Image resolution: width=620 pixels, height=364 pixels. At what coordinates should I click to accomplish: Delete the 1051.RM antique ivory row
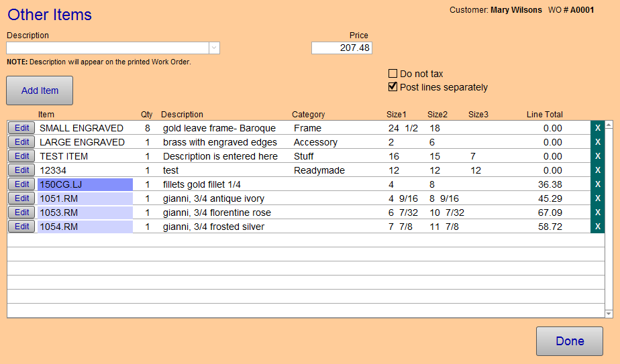(597, 198)
